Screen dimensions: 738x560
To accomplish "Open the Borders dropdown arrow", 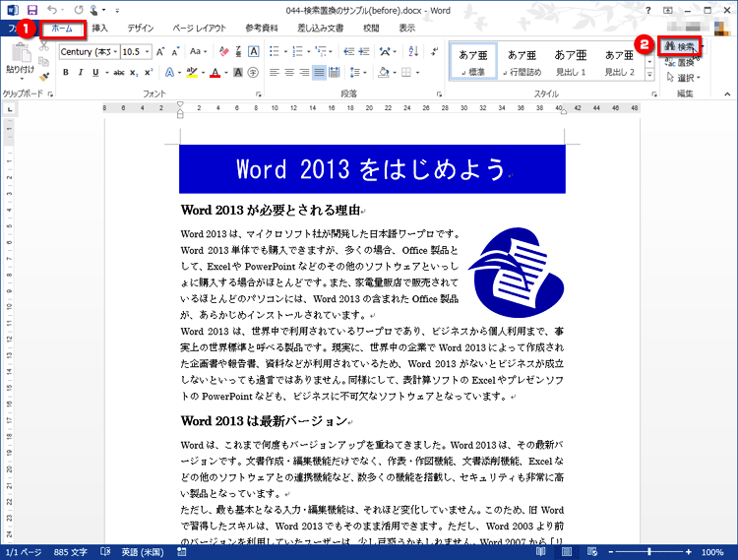I will click(x=417, y=73).
